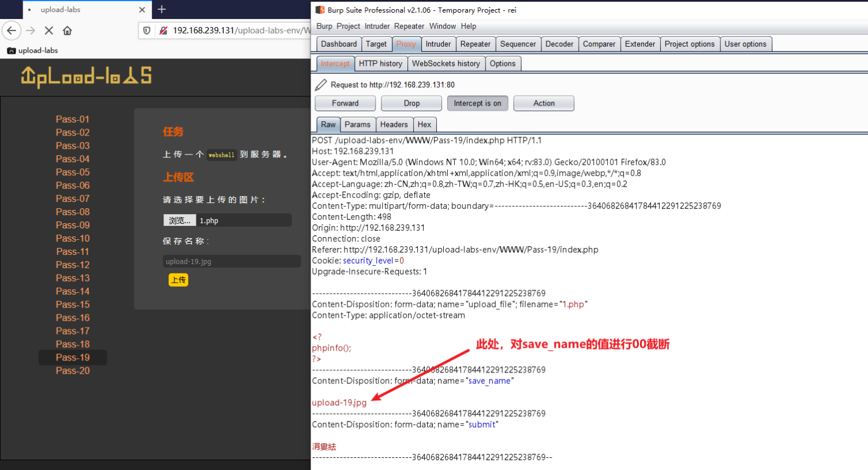Screen dimensions: 868x470
Task: Select the Raw request view tab
Action: point(328,125)
